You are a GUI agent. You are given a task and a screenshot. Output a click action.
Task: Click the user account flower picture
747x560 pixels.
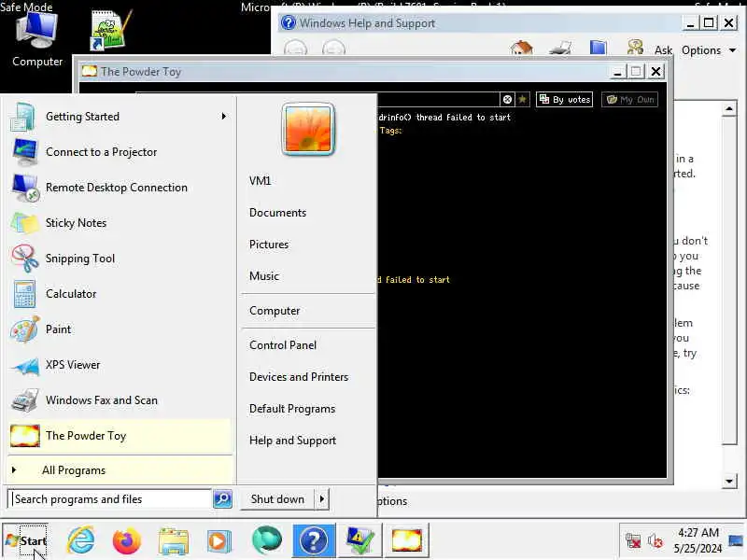pyautogui.click(x=308, y=129)
